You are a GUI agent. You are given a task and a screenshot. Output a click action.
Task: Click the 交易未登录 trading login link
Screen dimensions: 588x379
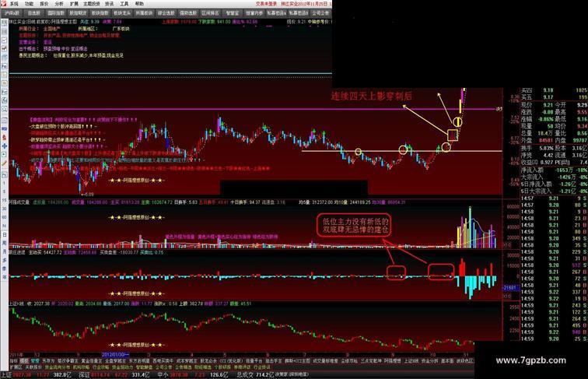[x=267, y=4]
